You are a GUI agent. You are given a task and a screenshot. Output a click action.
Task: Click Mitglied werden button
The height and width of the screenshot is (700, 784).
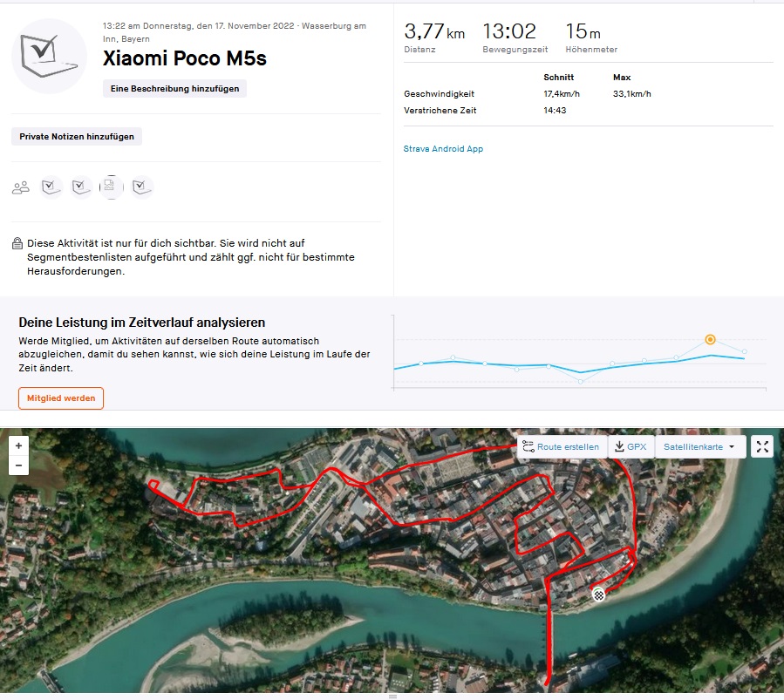click(x=61, y=398)
